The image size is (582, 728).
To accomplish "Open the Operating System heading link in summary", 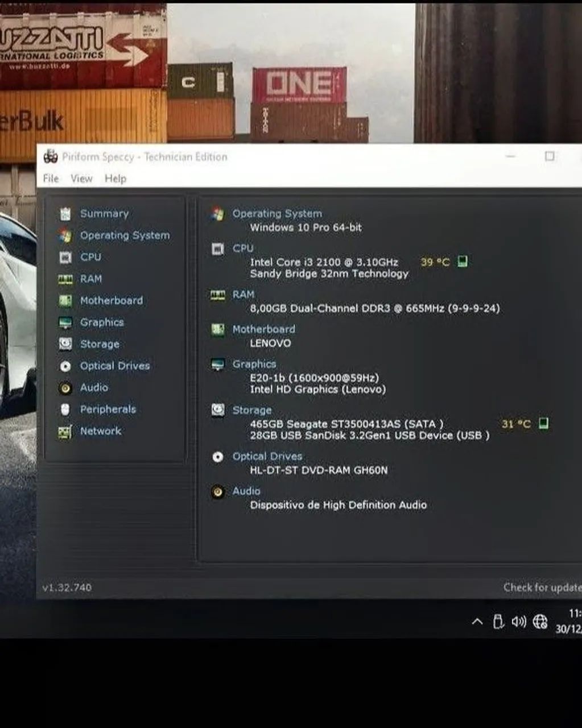I will (277, 213).
